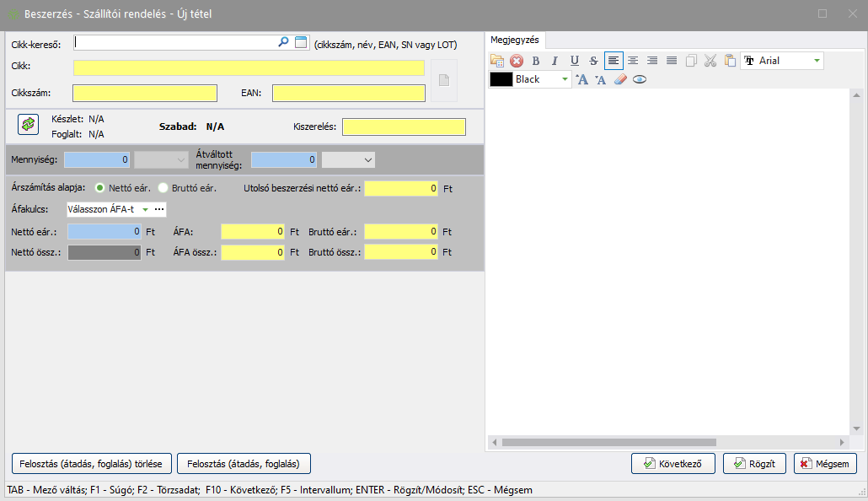Screen dimensions: 868x501
Task: Click into the Cikk-kereső search field
Action: coord(175,42)
